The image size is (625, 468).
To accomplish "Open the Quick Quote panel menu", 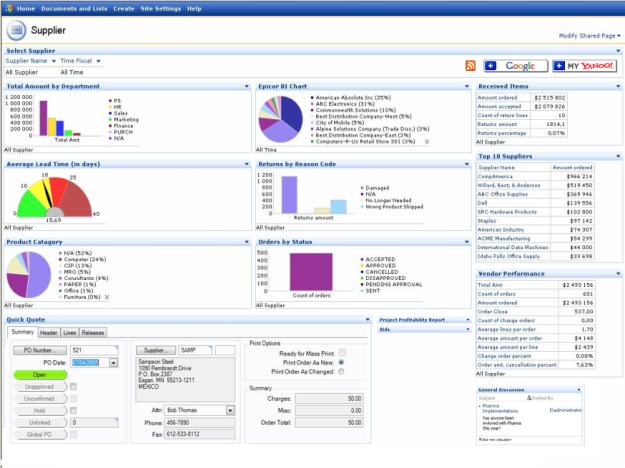I will click(368, 319).
